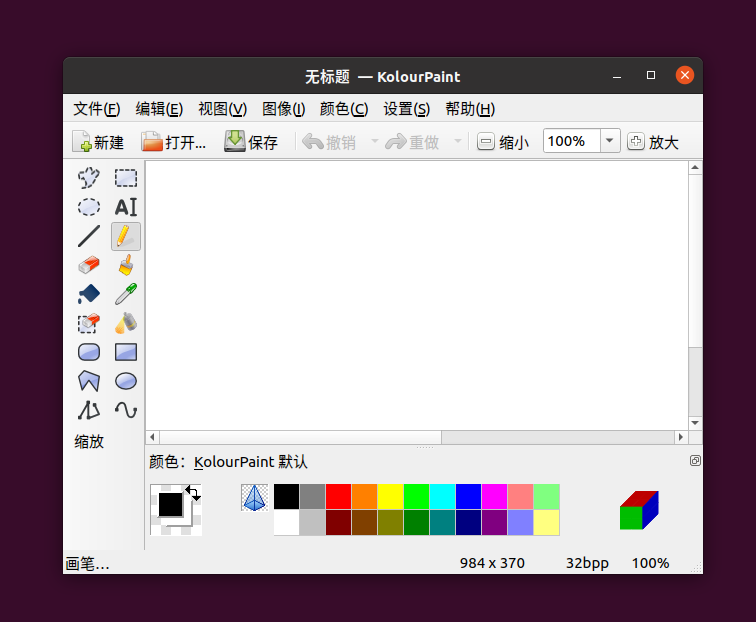Click the horizontal scrollbar right arrow
This screenshot has height=622, width=756.
(681, 437)
